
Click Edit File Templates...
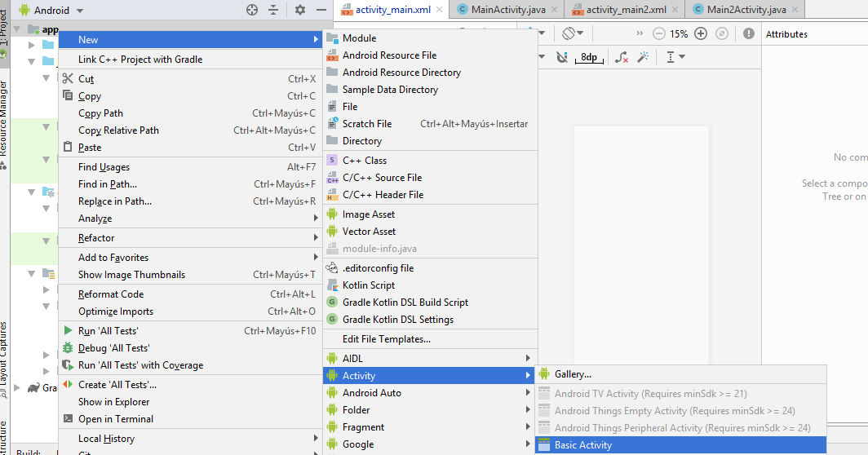pos(430,339)
